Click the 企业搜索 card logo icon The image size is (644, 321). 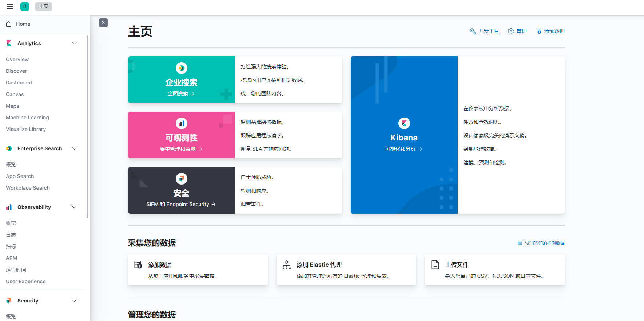(181, 68)
